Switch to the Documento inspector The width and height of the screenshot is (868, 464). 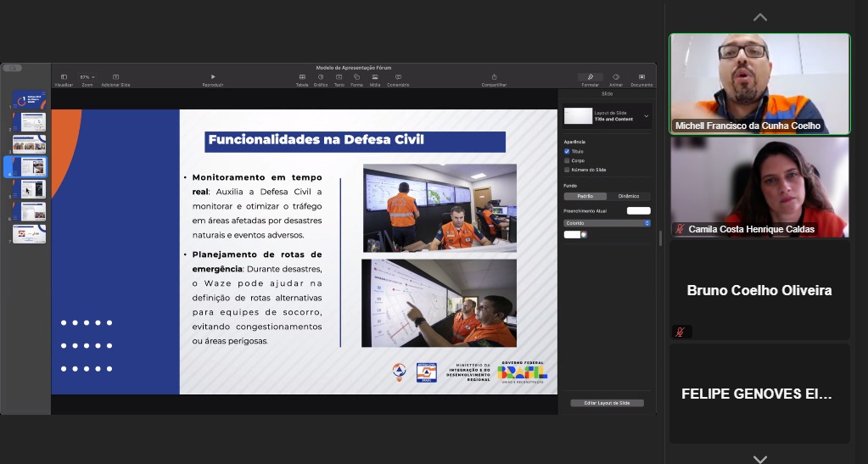coord(641,81)
